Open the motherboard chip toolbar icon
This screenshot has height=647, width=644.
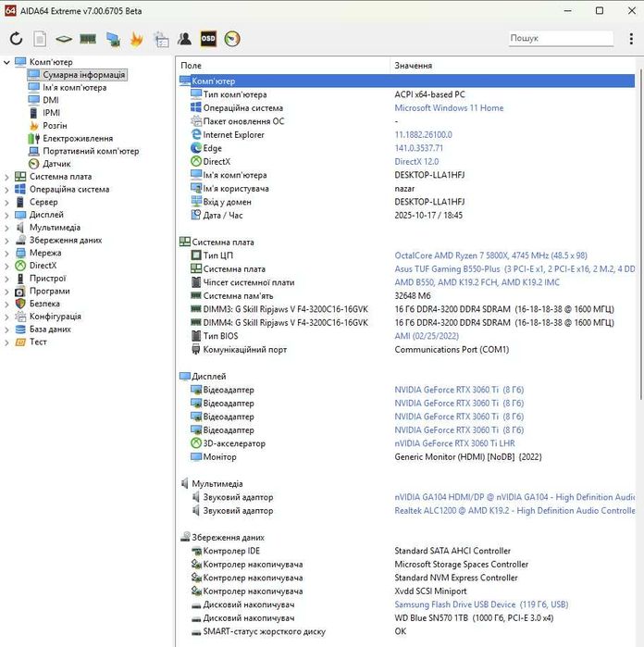(x=64, y=39)
